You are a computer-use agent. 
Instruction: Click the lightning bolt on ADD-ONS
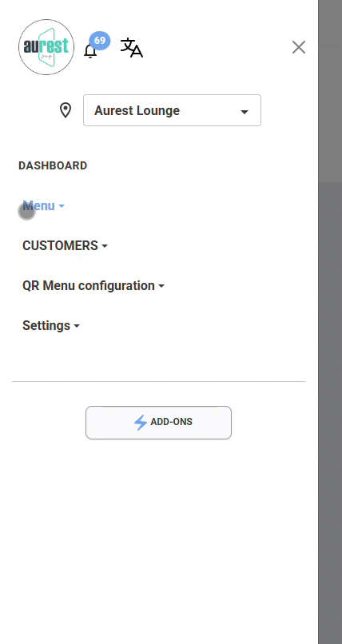[141, 422]
